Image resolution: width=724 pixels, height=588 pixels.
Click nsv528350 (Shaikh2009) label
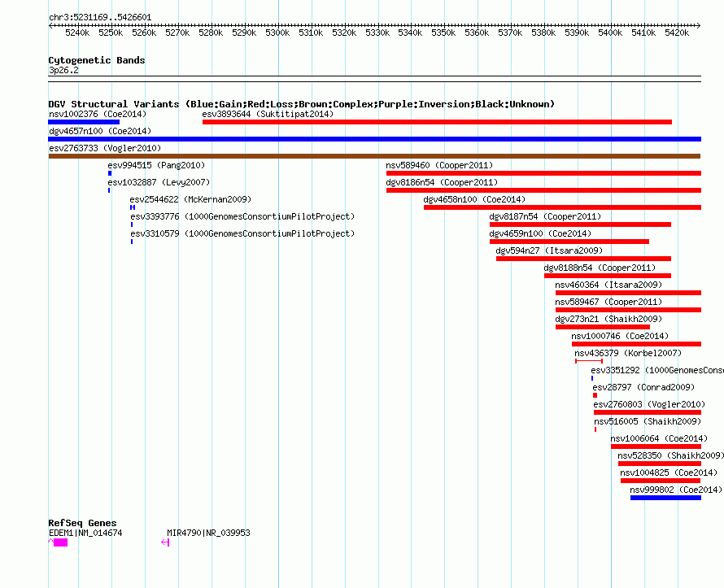pyautogui.click(x=671, y=455)
